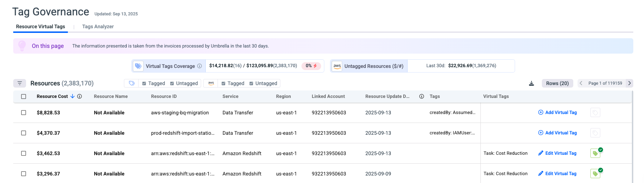Click the 'aws-staging-bq-migration' resource ID
The width and height of the screenshot is (644, 183).
pos(180,113)
